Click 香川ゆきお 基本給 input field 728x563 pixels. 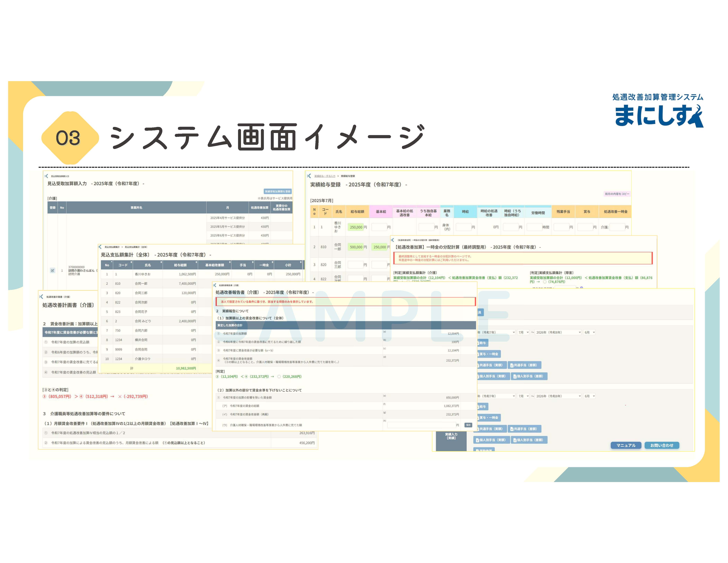point(379,227)
